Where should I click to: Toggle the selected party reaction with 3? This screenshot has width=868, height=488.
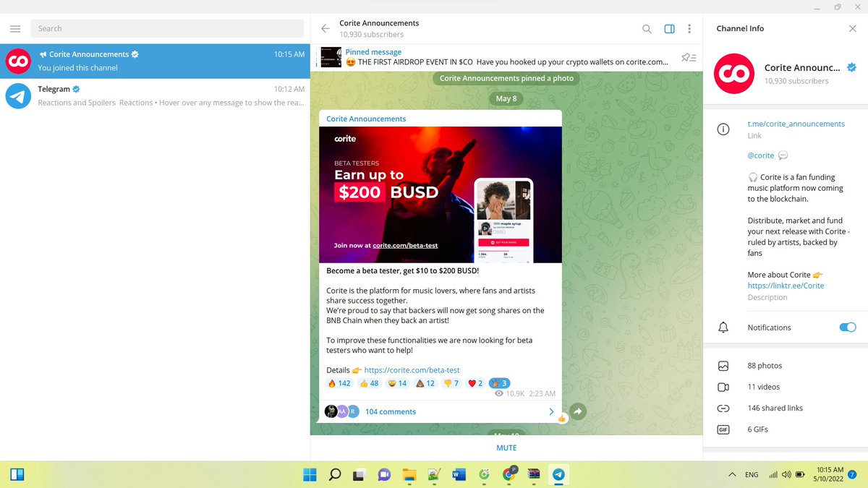500,383
